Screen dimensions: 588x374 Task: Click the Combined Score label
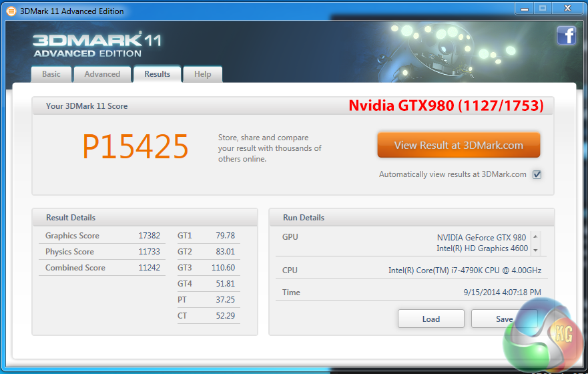(x=75, y=268)
